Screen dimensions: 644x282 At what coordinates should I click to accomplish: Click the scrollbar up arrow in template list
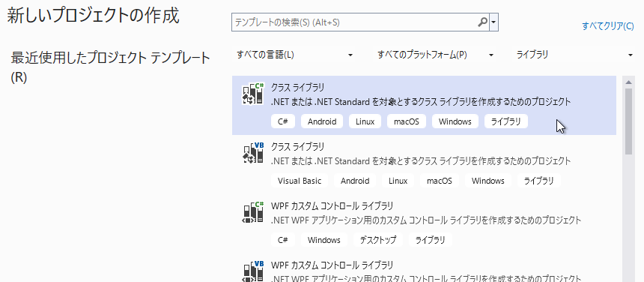628,82
